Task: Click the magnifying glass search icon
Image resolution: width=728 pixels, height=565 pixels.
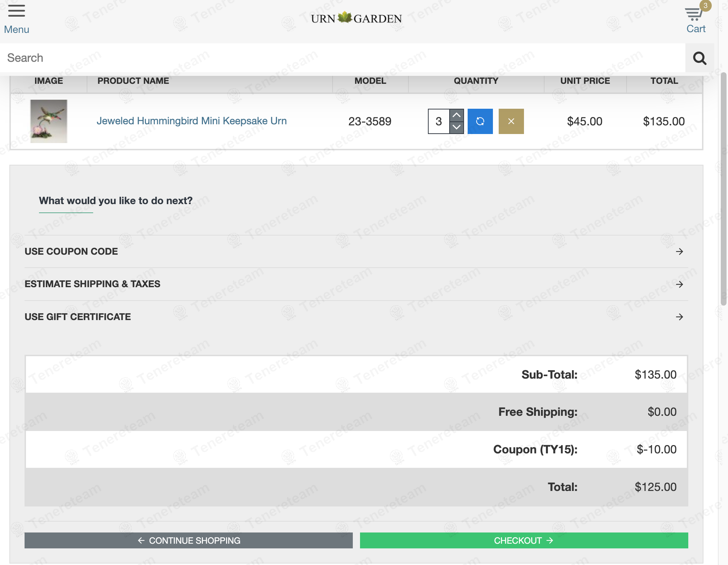Action: (x=699, y=58)
